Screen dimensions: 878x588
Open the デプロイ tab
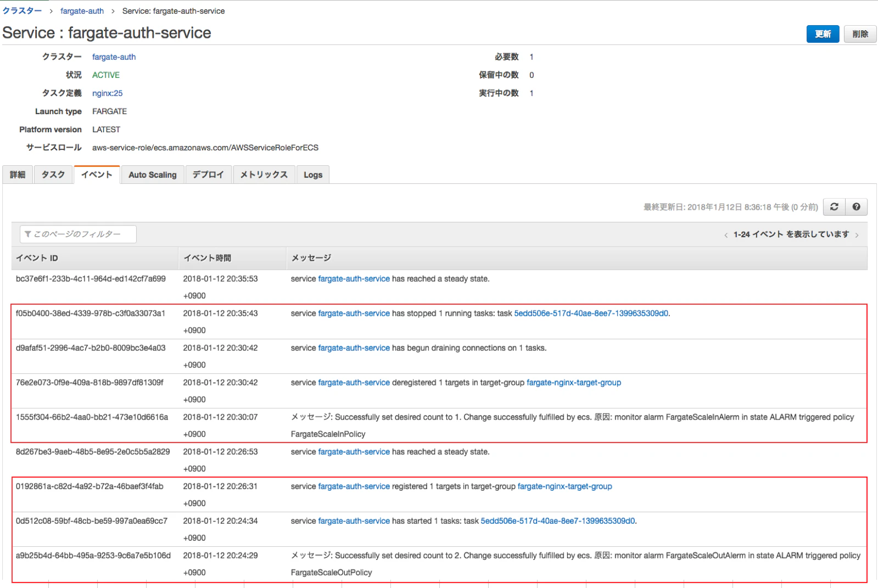click(x=208, y=175)
